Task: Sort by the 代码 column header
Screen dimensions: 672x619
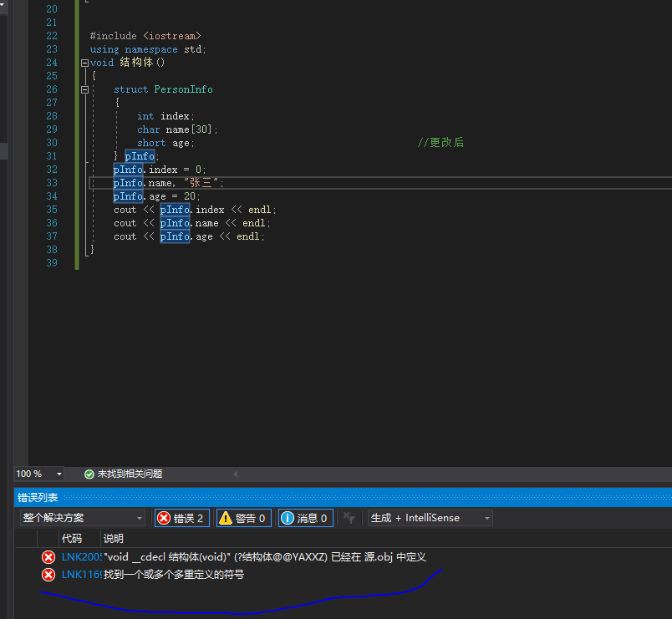Action: coord(72,539)
